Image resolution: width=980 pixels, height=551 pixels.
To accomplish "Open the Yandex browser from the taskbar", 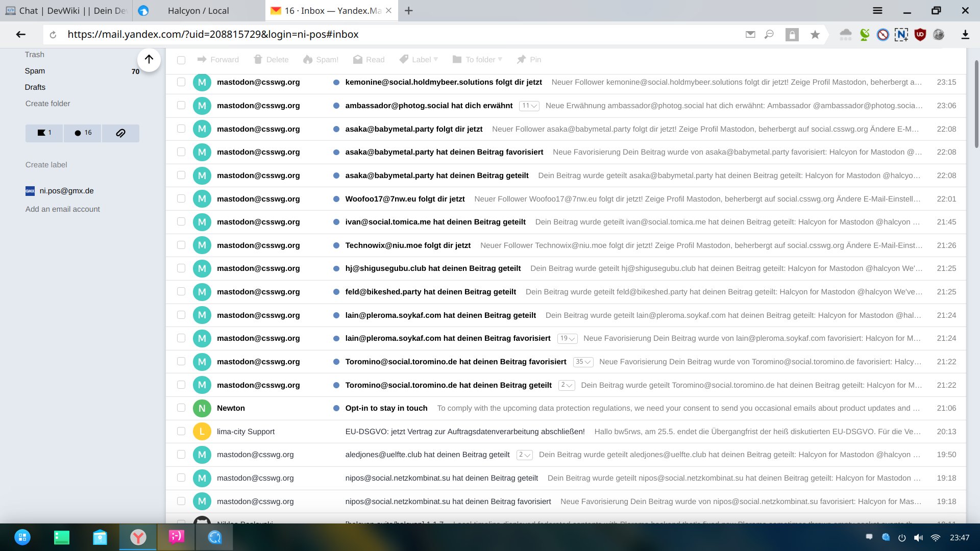I will coord(138,537).
